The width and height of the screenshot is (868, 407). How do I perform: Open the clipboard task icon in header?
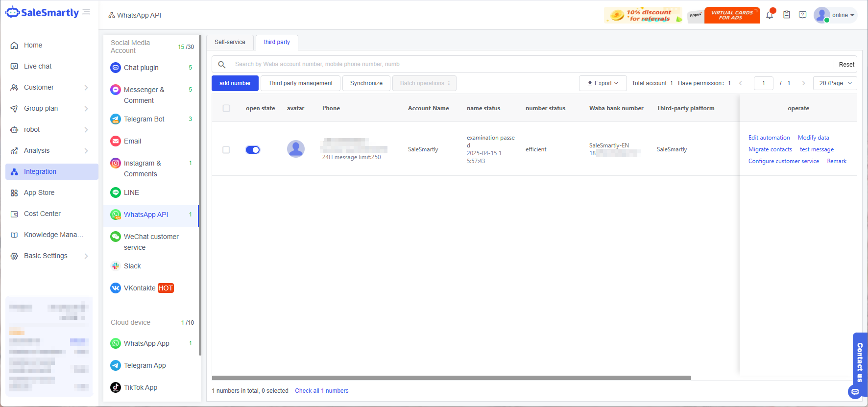[787, 15]
